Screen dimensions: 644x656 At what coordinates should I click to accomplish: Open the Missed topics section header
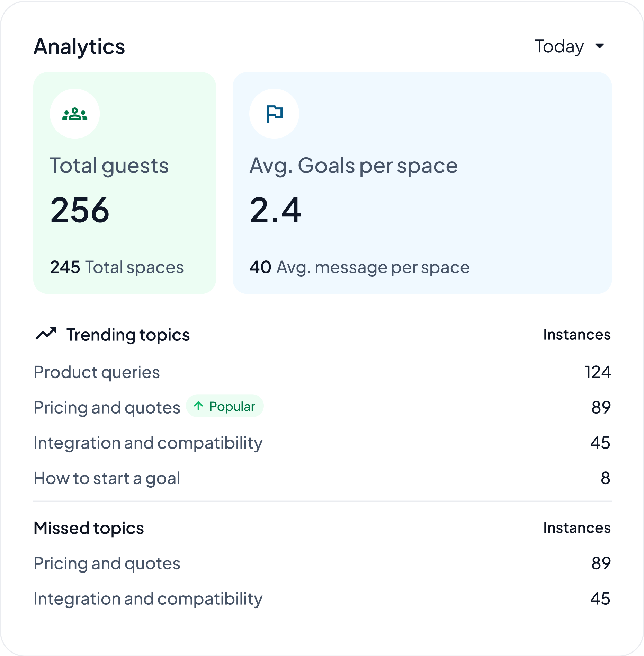point(89,528)
